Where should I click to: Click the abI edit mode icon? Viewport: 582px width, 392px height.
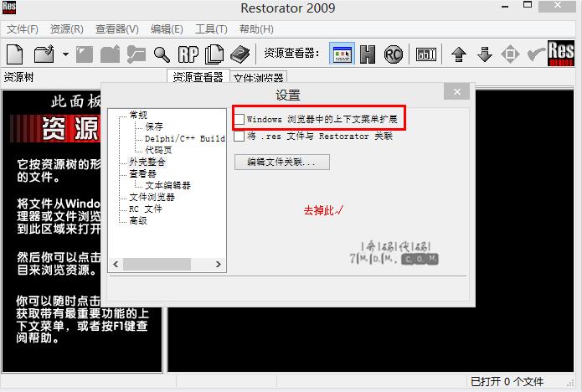pos(426,54)
